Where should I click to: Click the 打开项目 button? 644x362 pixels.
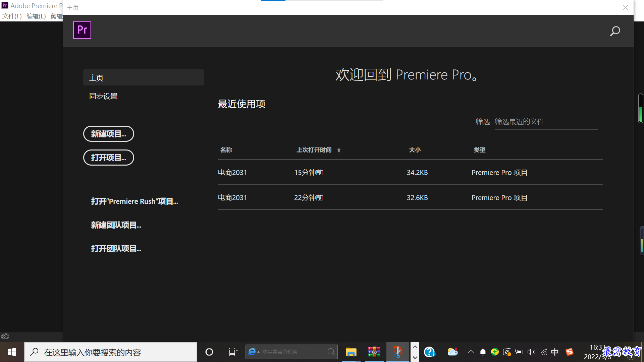click(x=108, y=158)
